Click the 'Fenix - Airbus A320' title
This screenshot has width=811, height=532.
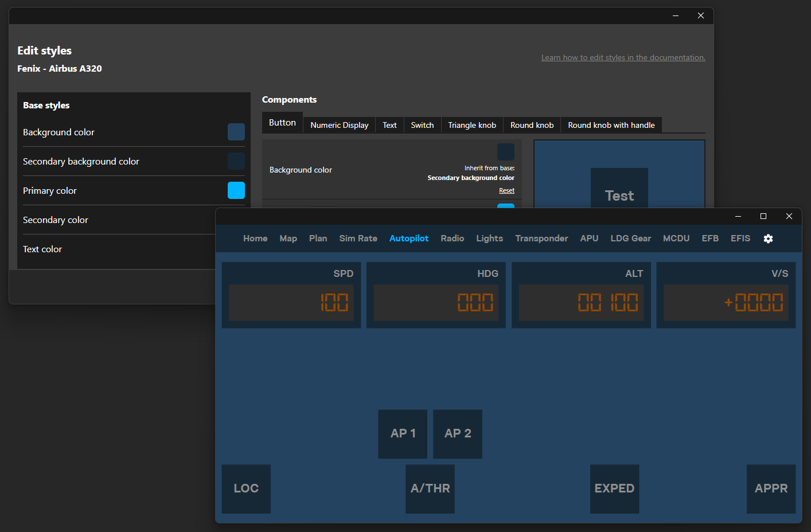(60, 68)
